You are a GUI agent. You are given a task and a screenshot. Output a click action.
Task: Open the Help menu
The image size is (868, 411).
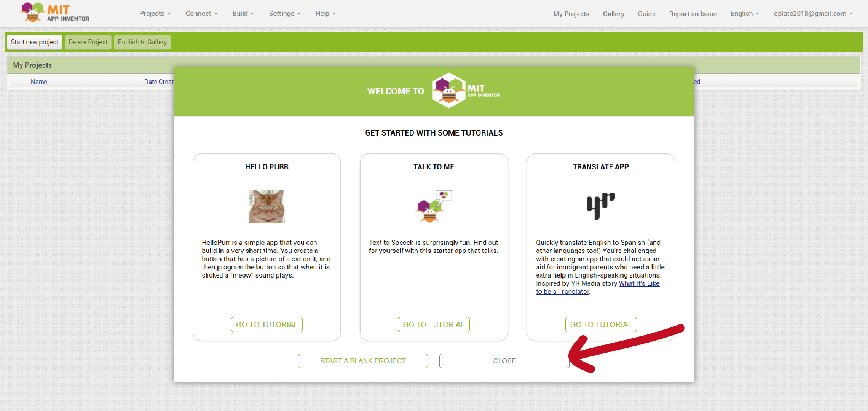tap(325, 14)
